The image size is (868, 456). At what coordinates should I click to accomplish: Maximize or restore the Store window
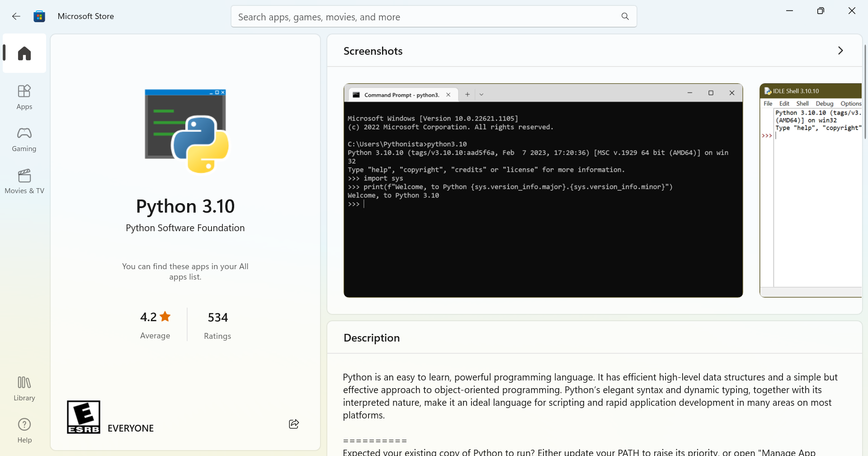[x=821, y=11]
